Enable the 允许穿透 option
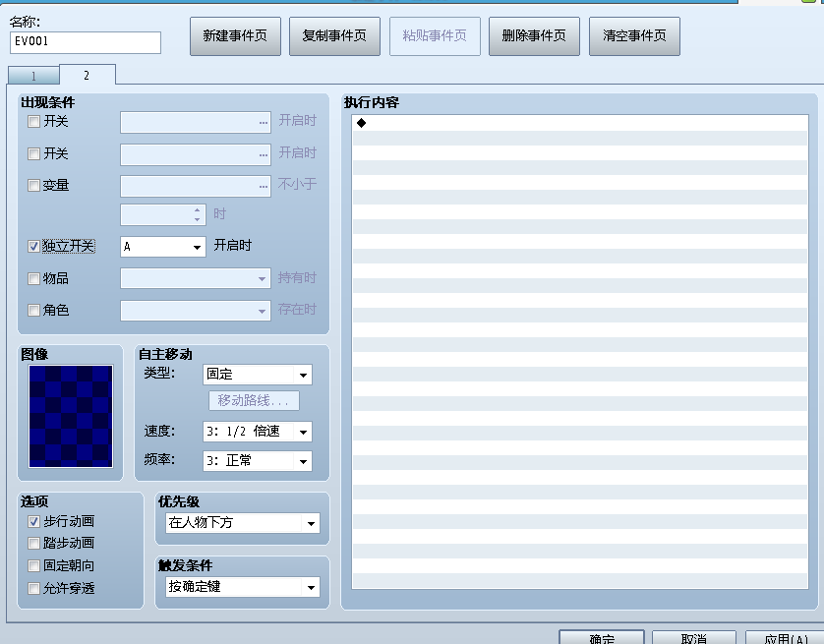This screenshot has height=644, width=824. (x=33, y=588)
